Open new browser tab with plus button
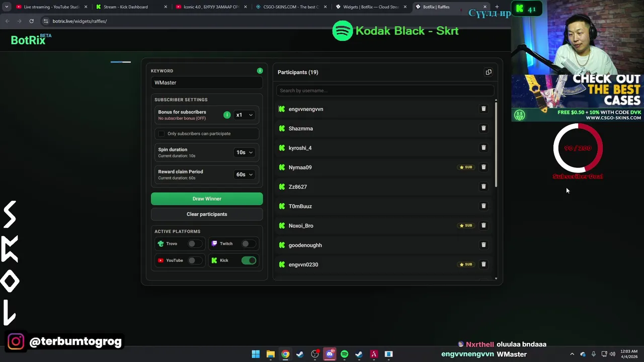The height and width of the screenshot is (362, 644). (497, 7)
